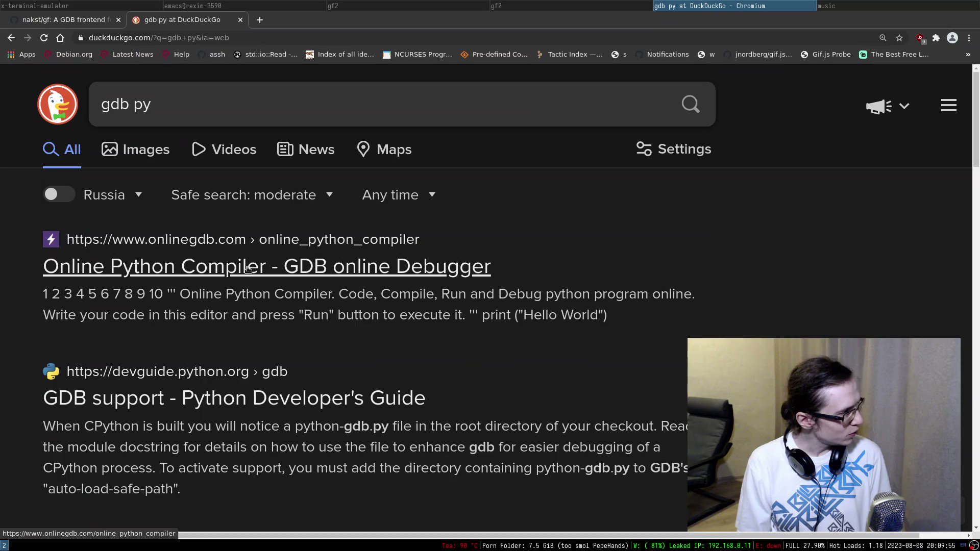
Task: Open the Chromium profile avatar icon
Action: pyautogui.click(x=952, y=38)
